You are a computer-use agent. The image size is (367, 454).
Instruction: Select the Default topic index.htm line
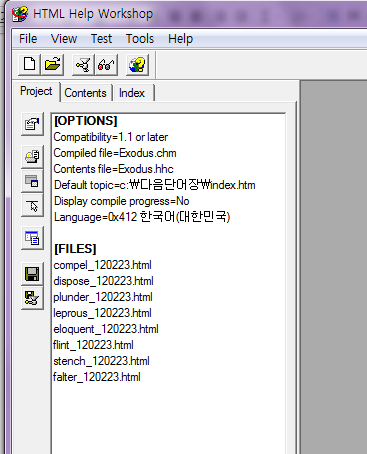coord(155,185)
